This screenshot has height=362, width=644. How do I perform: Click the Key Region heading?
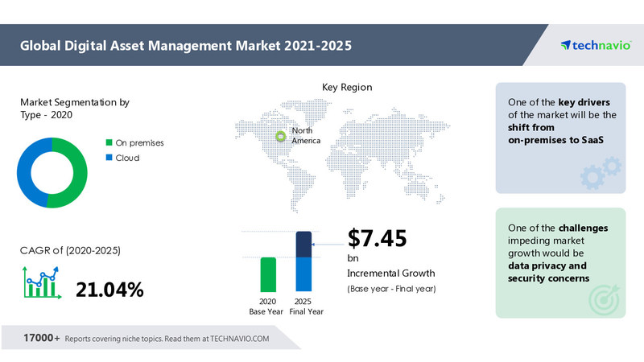tap(347, 87)
